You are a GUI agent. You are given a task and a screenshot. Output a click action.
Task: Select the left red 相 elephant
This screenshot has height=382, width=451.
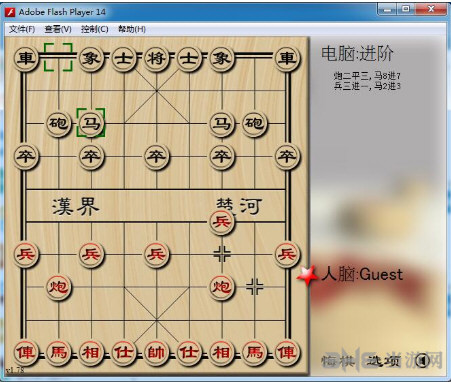91,353
